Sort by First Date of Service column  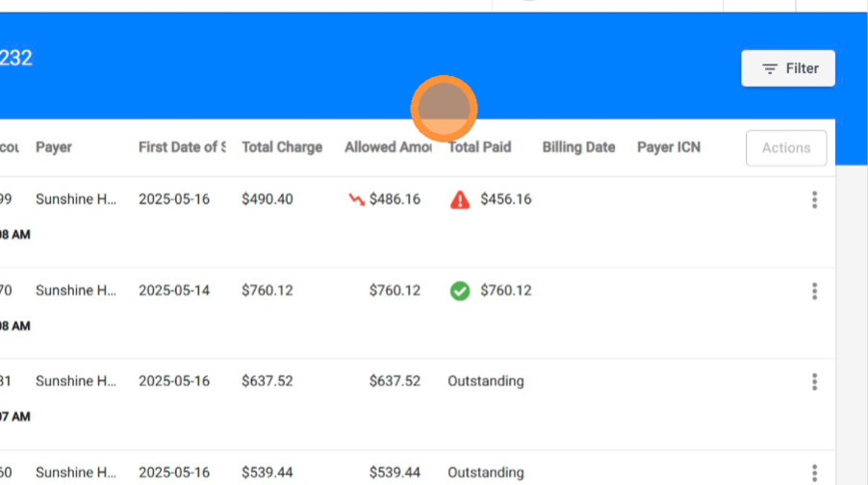click(x=182, y=147)
